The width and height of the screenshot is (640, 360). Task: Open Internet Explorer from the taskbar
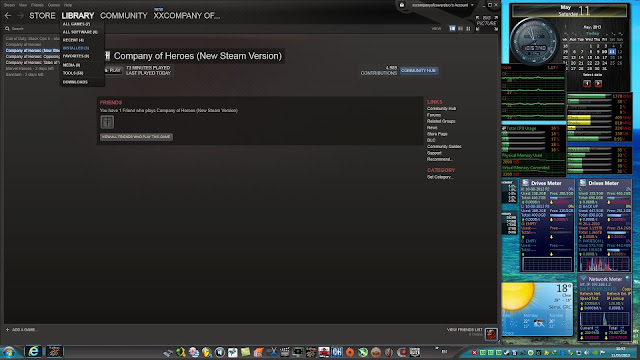[33, 351]
